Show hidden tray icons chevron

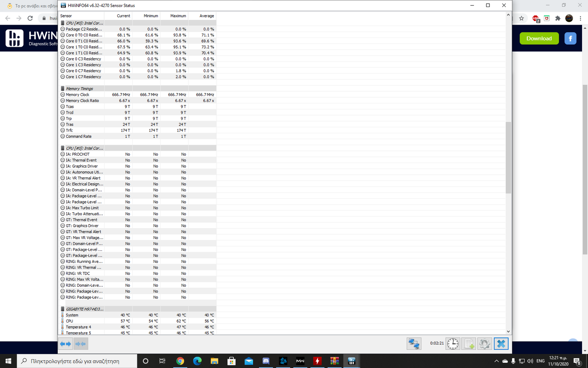click(496, 361)
